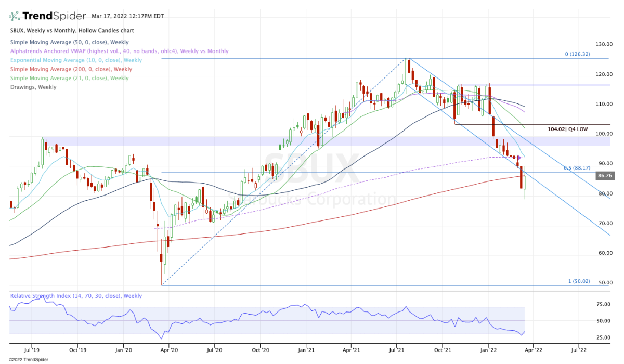Viewport: 624px width, 364px height.
Task: Click the 100.00 price axis label
Action: [x=605, y=134]
